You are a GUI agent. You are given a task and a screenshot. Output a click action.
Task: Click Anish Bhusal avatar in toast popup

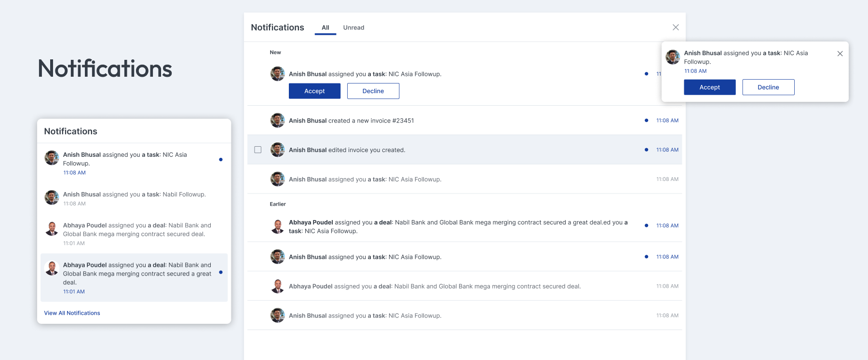pyautogui.click(x=673, y=57)
